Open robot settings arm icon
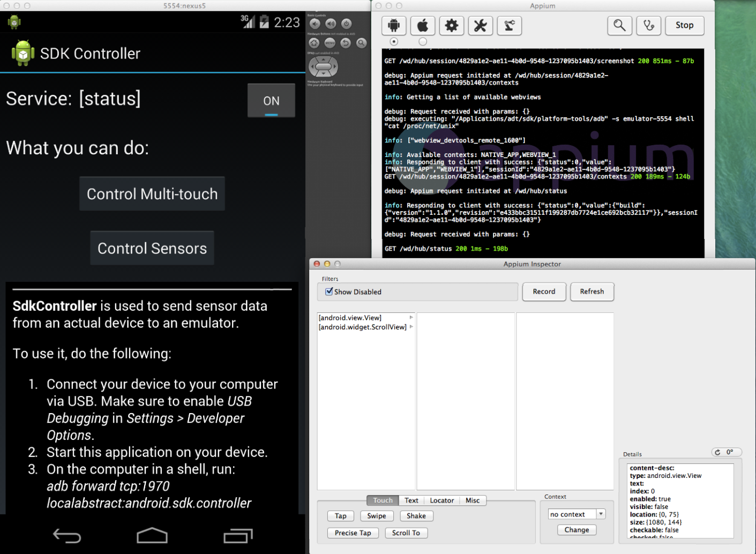The image size is (756, 554). point(510,25)
